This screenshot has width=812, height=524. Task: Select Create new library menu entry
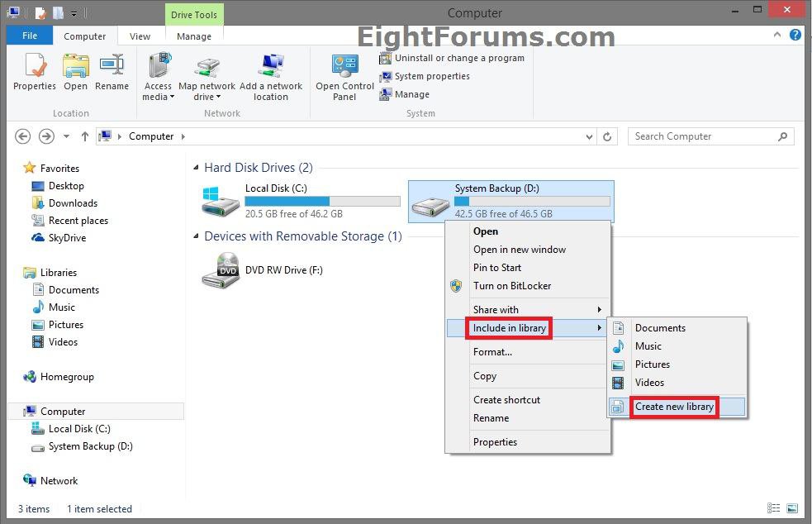(674, 407)
